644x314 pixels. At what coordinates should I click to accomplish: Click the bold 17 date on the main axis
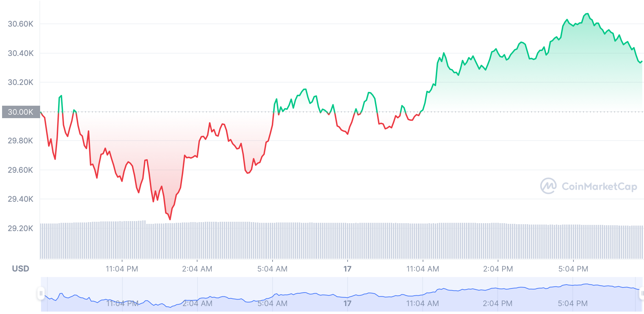tap(347, 269)
